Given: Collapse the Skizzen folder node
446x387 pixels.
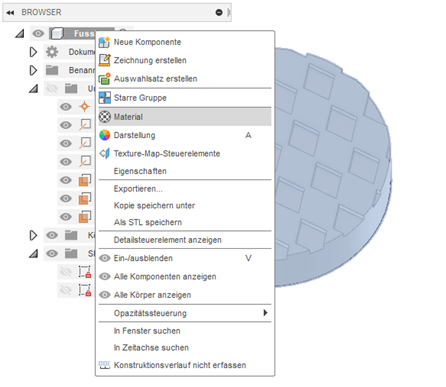Looking at the screenshot, I should (x=33, y=254).
